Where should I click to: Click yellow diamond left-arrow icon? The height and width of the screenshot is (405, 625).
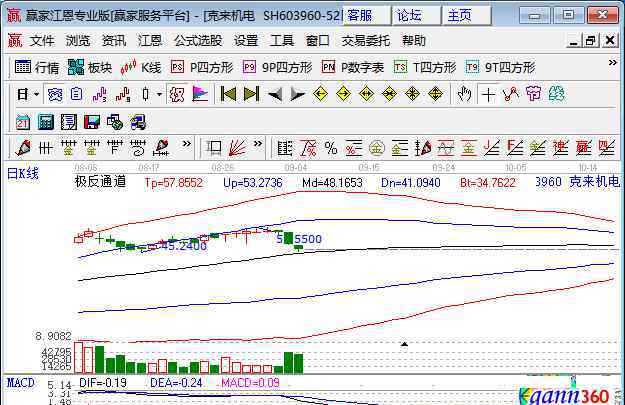coord(320,94)
